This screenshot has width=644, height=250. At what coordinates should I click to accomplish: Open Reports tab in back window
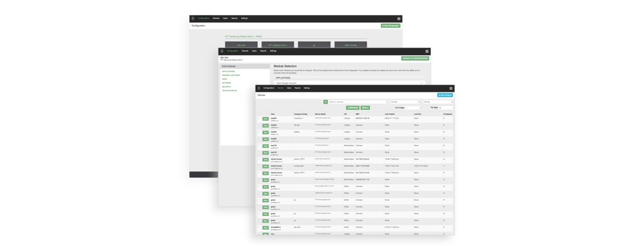[x=235, y=18]
